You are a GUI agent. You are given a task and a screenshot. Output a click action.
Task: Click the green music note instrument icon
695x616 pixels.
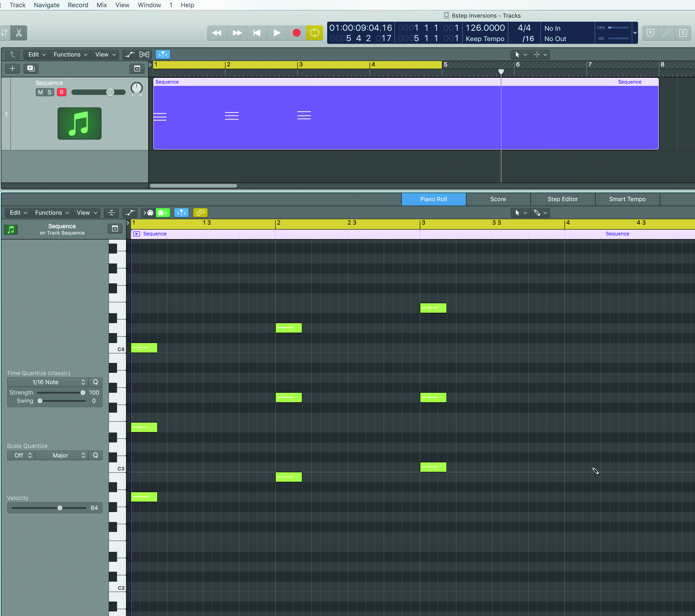[80, 123]
